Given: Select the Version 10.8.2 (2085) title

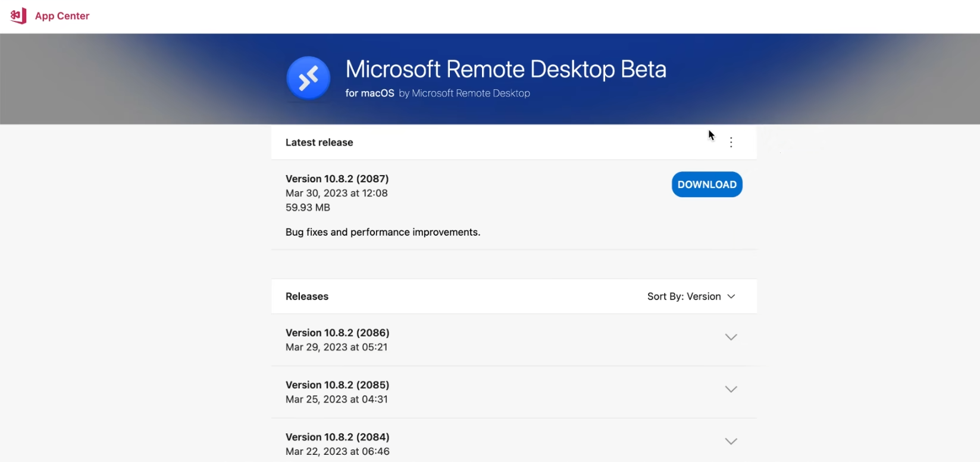Looking at the screenshot, I should pos(337,385).
